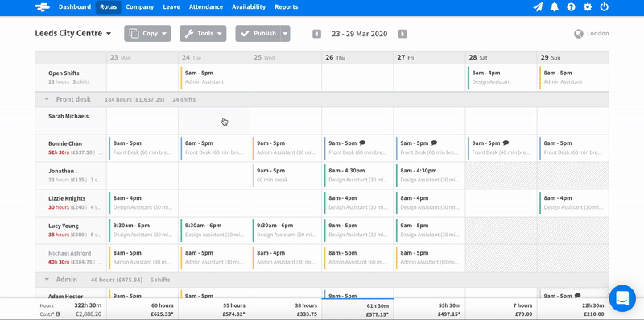644x320 pixels.
Task: Open Lizzie Knights' Monday 8am - 4pm shift
Action: 142,203
